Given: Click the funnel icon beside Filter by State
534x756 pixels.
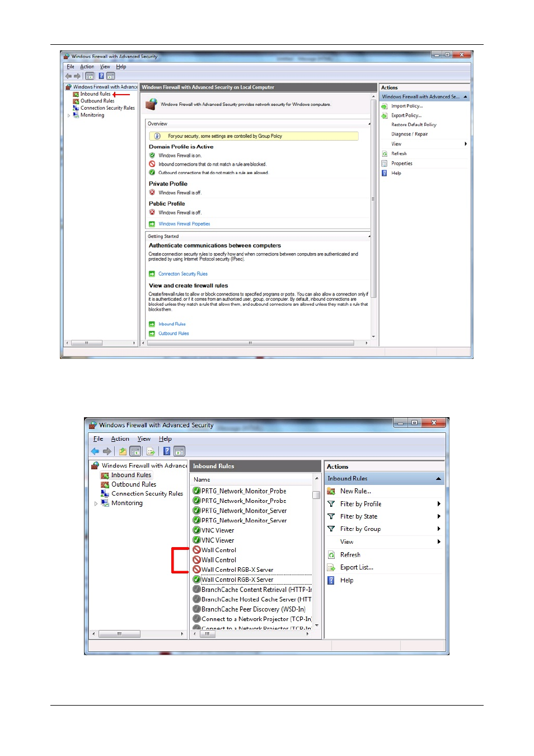Looking at the screenshot, I should [x=331, y=516].
